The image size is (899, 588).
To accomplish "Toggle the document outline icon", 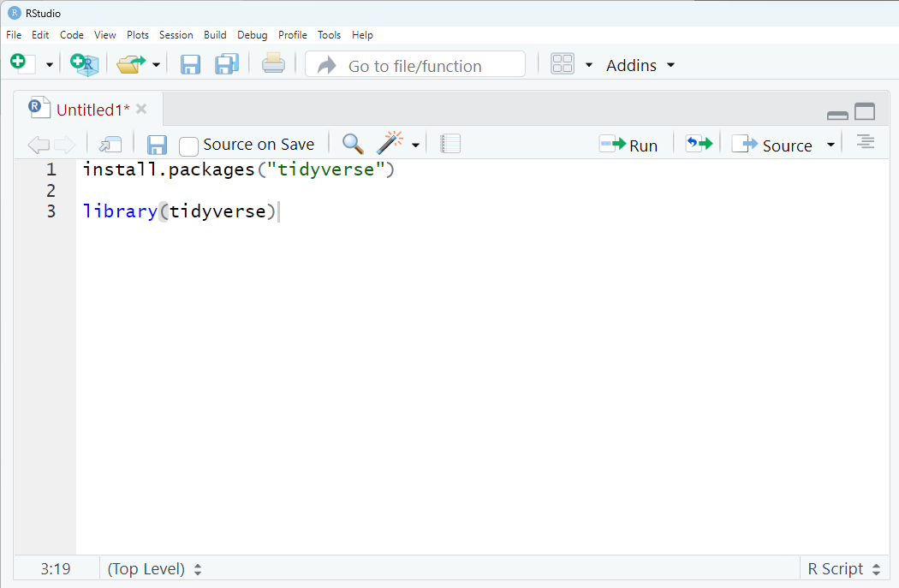I will pyautogui.click(x=866, y=143).
